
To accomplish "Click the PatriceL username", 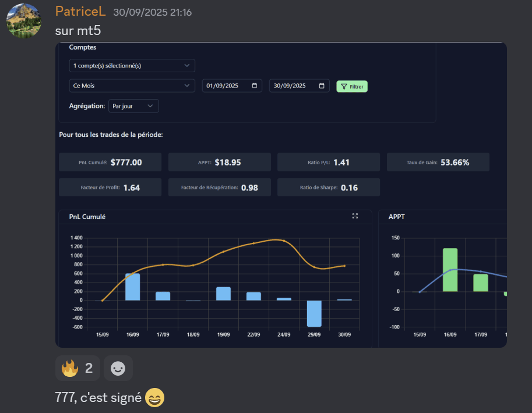I will click(x=80, y=12).
